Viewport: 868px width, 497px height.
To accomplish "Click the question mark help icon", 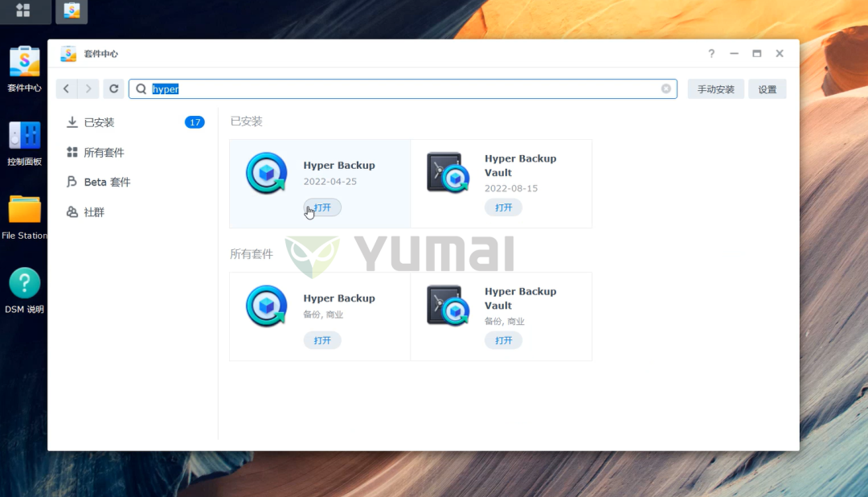I will click(x=710, y=53).
